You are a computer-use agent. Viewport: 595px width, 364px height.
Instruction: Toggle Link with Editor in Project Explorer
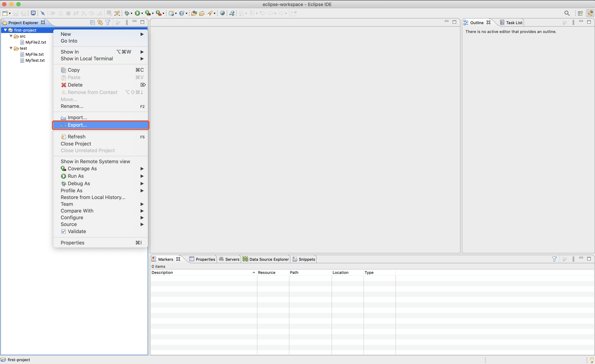[x=100, y=23]
